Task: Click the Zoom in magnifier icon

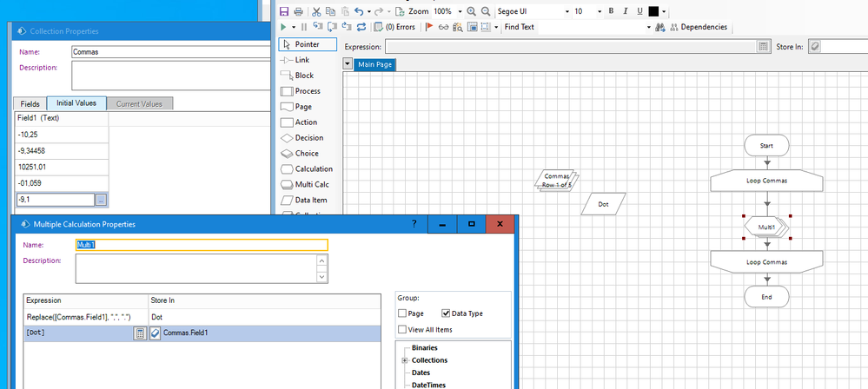Action: pyautogui.click(x=472, y=11)
